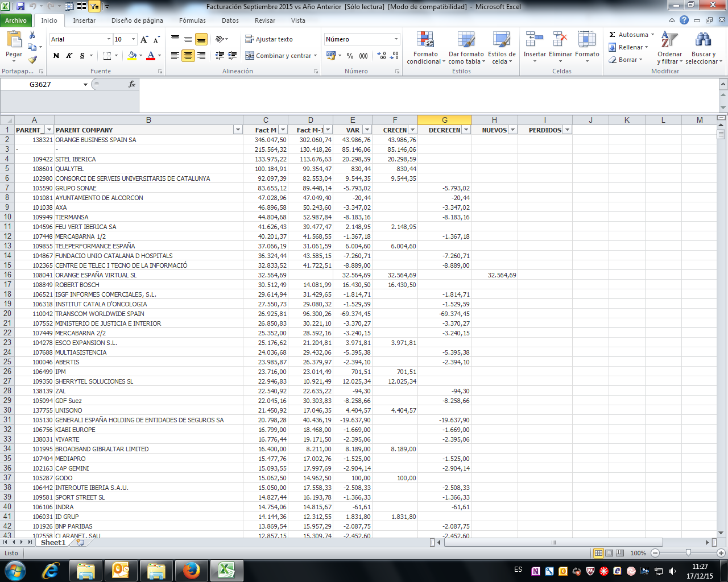Open filter dropdown for PERDIDOS column
The width and height of the screenshot is (728, 582).
coord(568,130)
